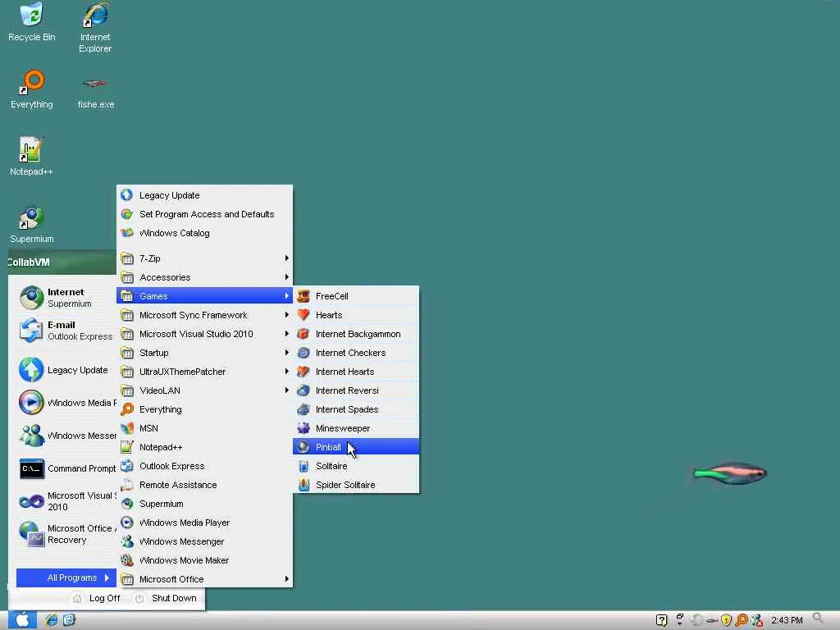The image size is (840, 630).
Task: Click the Internet Reversi icon
Action: coord(304,390)
